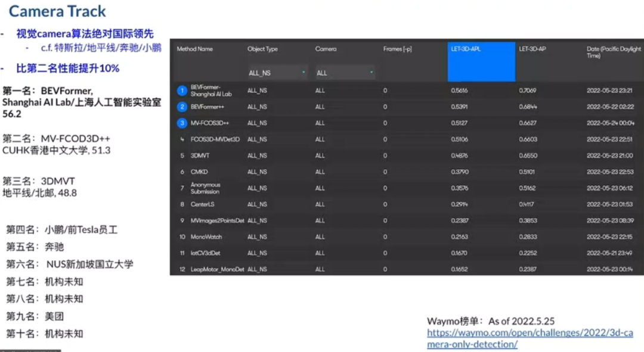Open the Object Type ALL_NS dropdown

pyautogui.click(x=277, y=73)
